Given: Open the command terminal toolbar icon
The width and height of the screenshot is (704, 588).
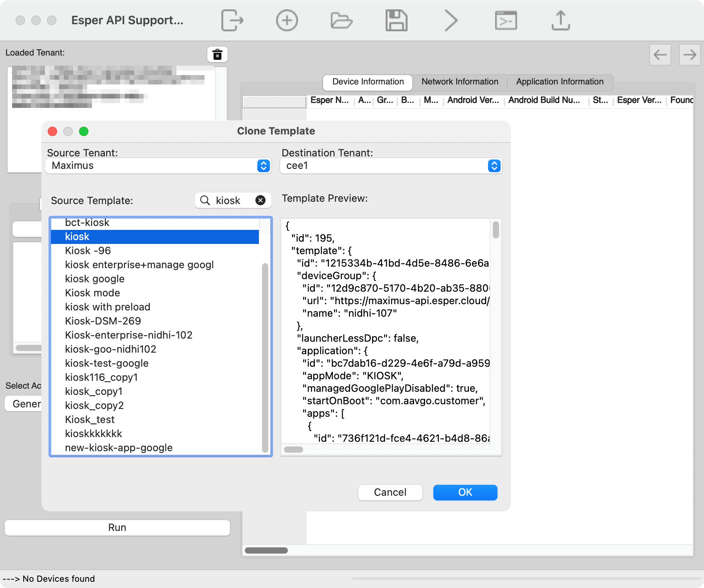Looking at the screenshot, I should click(x=506, y=20).
